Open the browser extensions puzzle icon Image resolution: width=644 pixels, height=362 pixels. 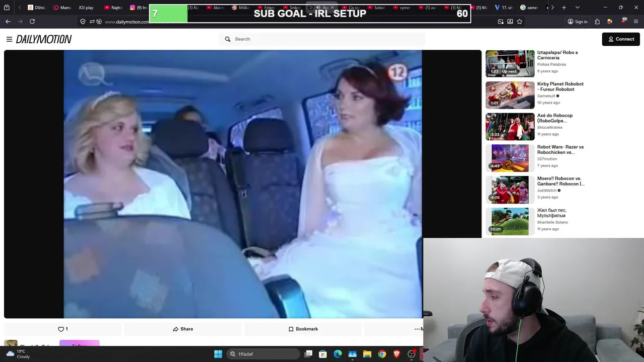(x=597, y=22)
